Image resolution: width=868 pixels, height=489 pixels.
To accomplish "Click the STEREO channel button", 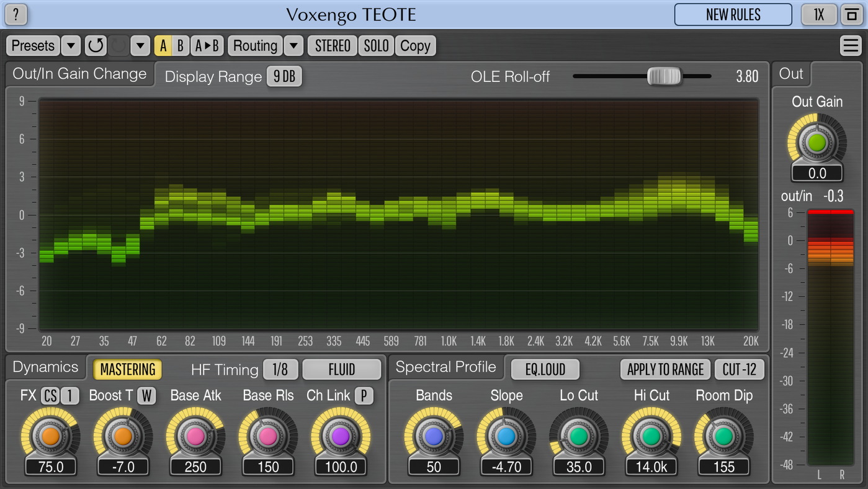I will coord(333,45).
